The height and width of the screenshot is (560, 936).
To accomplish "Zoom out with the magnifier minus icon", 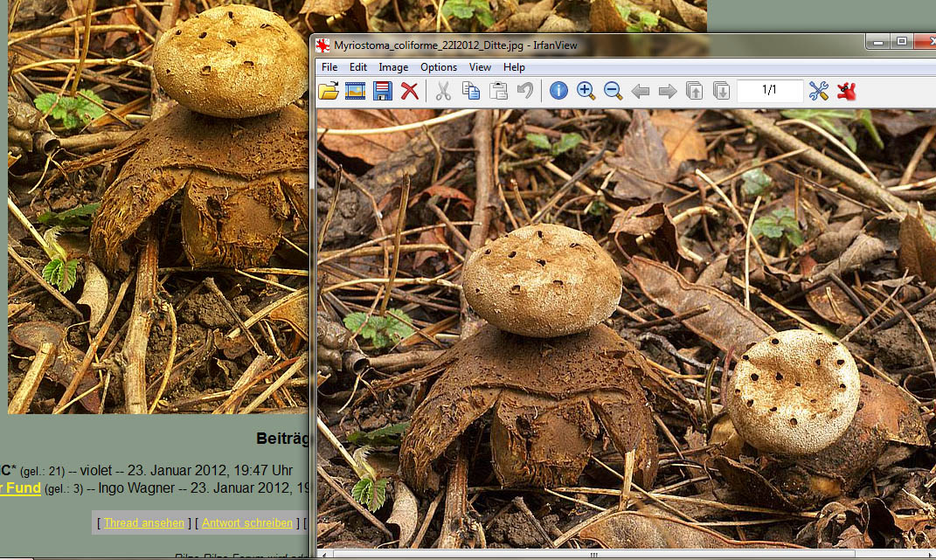I will tap(613, 91).
